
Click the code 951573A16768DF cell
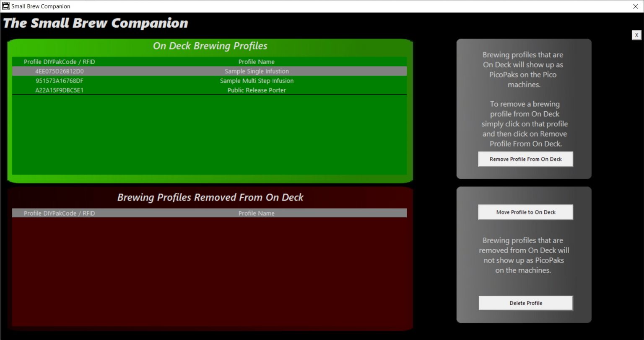pos(59,81)
